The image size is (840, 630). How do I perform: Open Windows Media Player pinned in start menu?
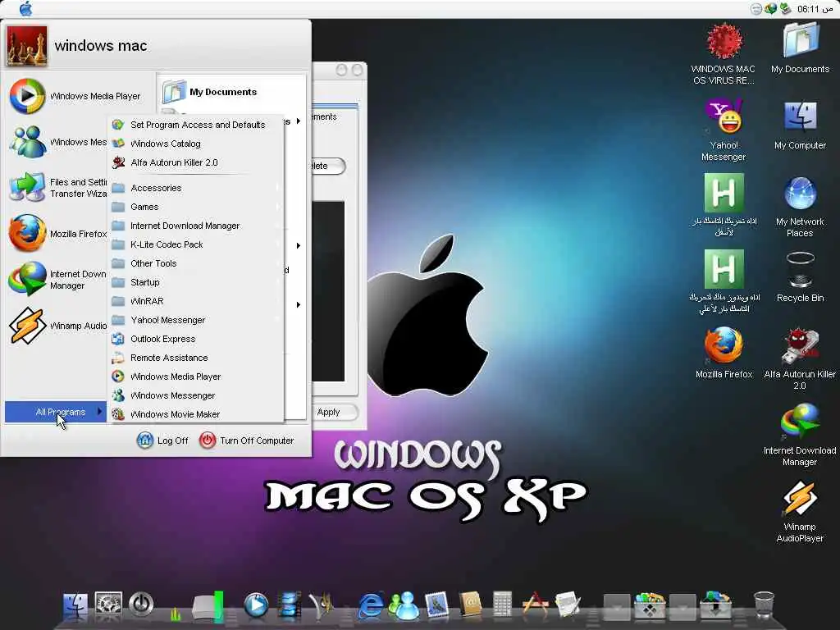(75, 97)
